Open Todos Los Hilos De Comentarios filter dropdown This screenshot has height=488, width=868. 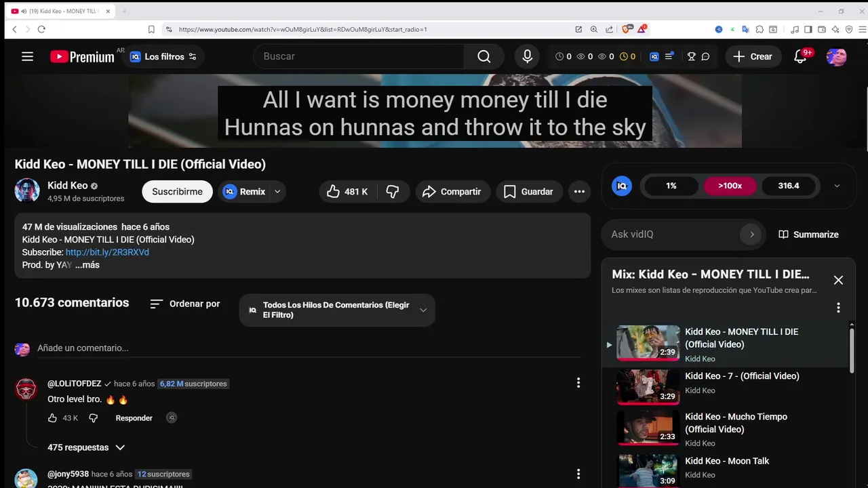click(x=337, y=310)
